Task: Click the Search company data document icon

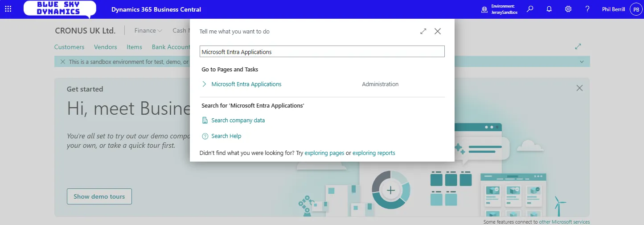Action: coord(205,120)
